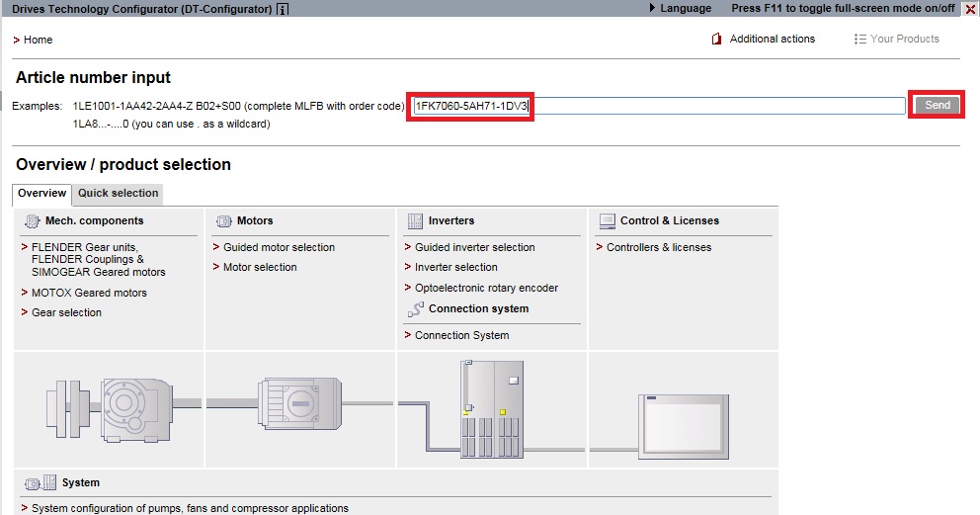Click the Control & Licenses panel icon
Image resolution: width=980 pixels, height=515 pixels.
607,221
